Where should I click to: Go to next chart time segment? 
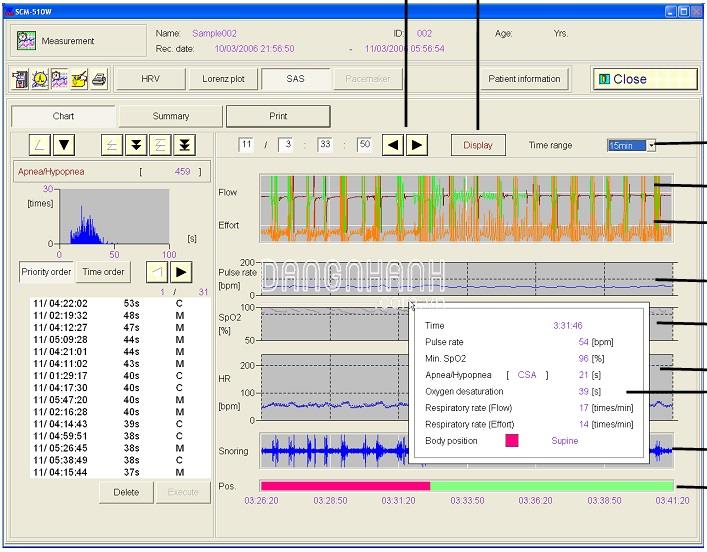point(417,145)
